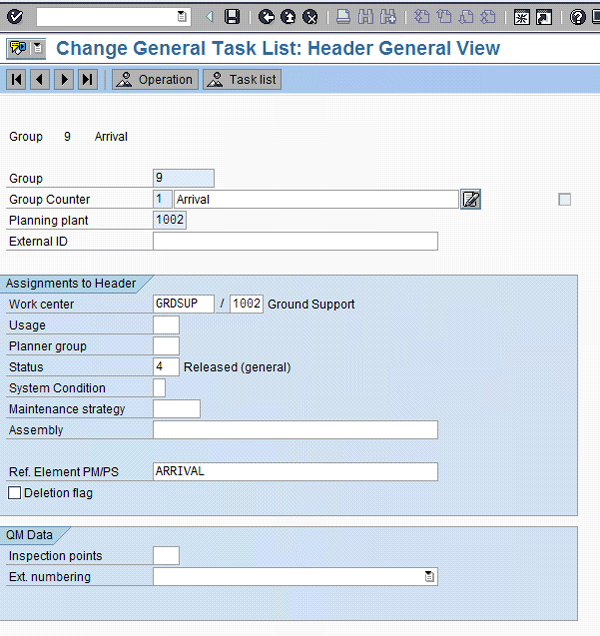Go to next entry arrow
The image size is (600, 636).
click(x=64, y=80)
